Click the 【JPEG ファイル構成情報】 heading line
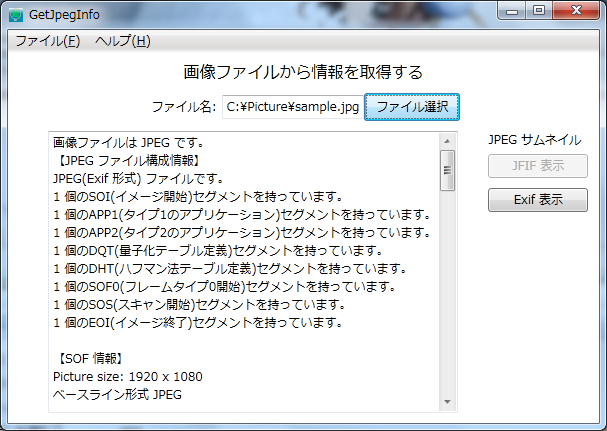The width and height of the screenshot is (607, 431). 127,160
